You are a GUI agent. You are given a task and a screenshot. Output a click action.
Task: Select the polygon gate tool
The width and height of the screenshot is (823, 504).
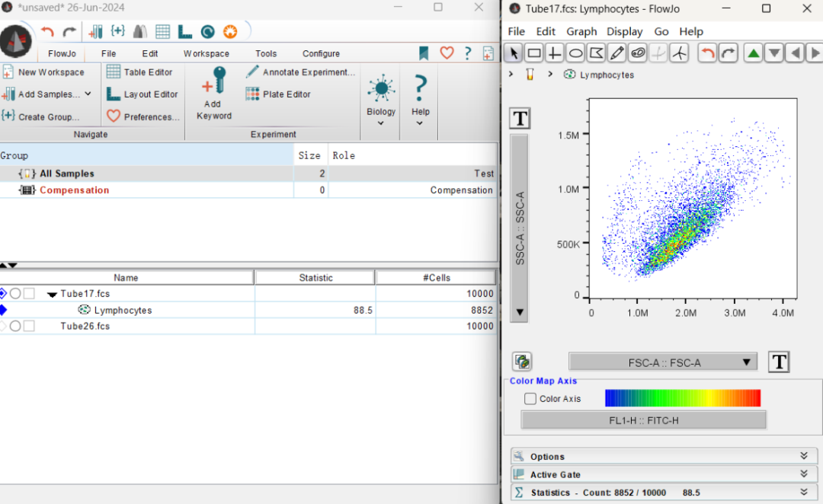(596, 53)
